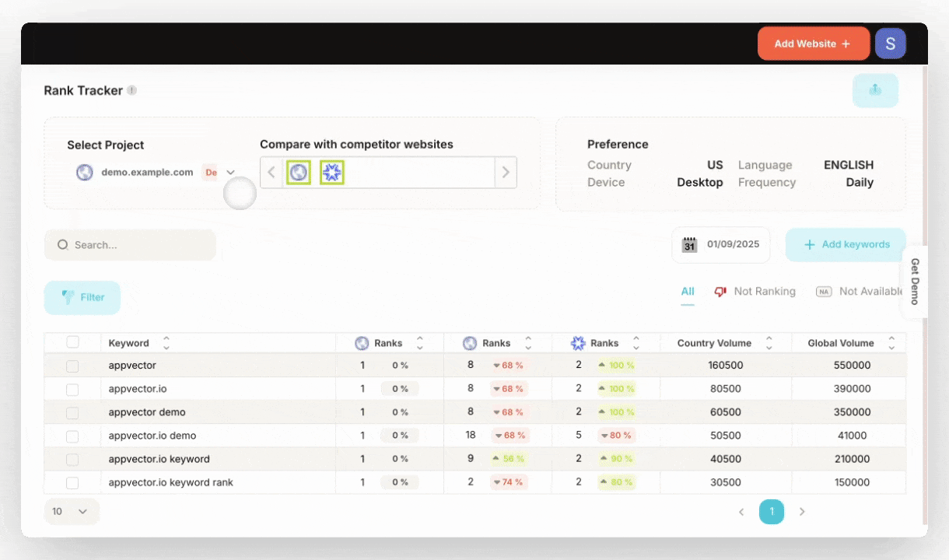
Task: Expand the demo.example.com project dropdown
Action: (230, 173)
